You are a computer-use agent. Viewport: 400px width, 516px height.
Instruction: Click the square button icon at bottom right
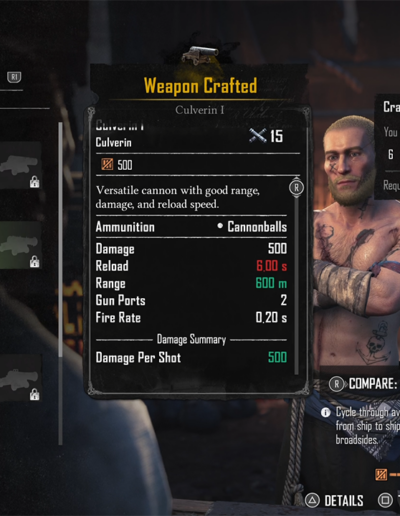(x=385, y=500)
